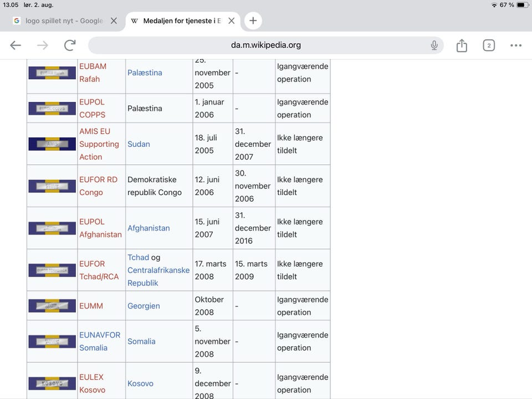Open the EUPOL Afghanistan mission link
The height and width of the screenshot is (399, 532).
tap(100, 228)
